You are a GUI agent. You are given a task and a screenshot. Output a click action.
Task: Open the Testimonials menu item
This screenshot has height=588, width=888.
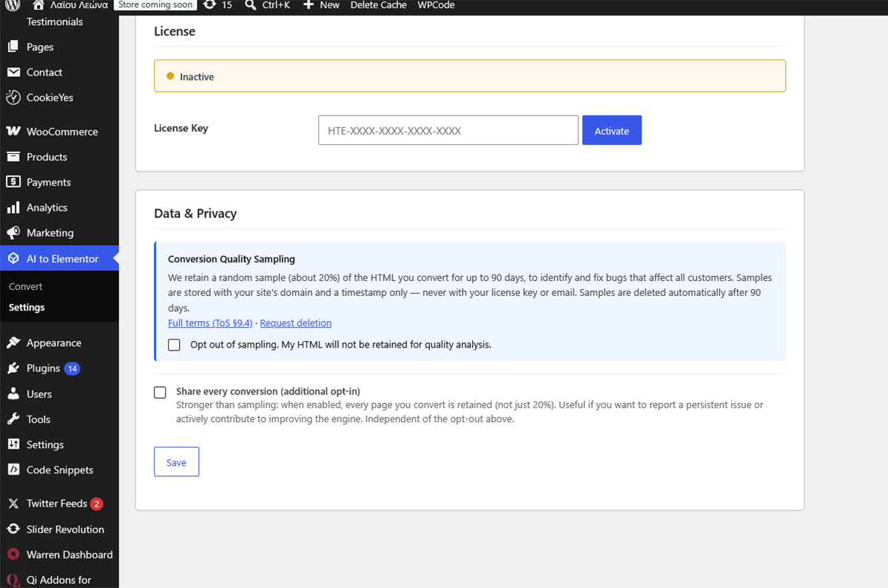[55, 21]
